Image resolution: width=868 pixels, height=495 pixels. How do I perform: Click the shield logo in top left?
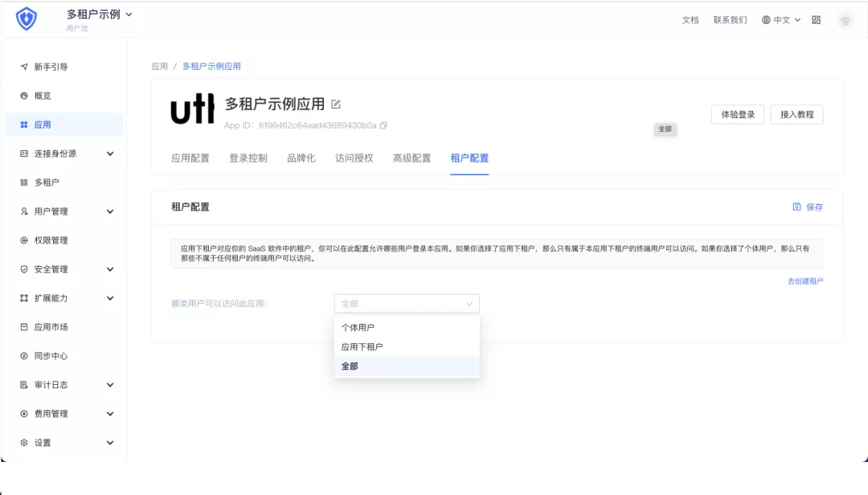pyautogui.click(x=27, y=19)
